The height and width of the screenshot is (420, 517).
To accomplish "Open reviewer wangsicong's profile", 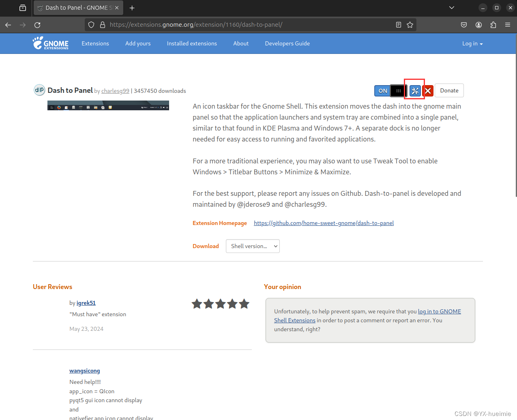I will click(84, 371).
